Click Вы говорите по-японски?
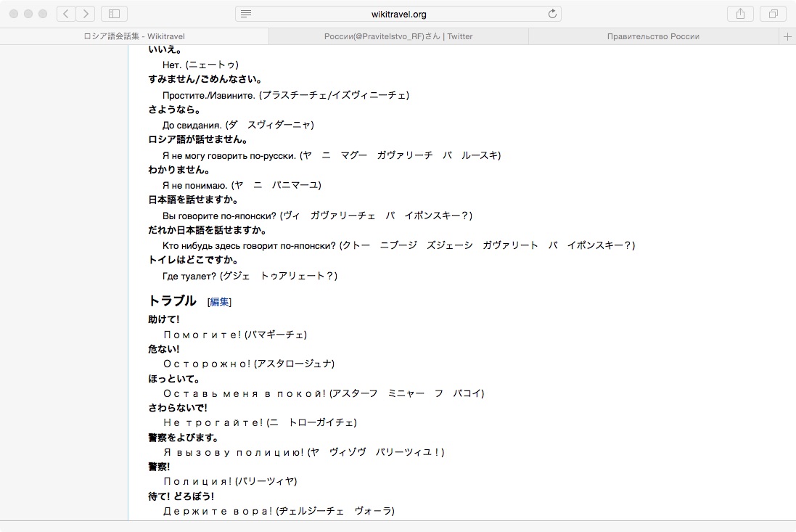796x532 pixels. pos(219,216)
